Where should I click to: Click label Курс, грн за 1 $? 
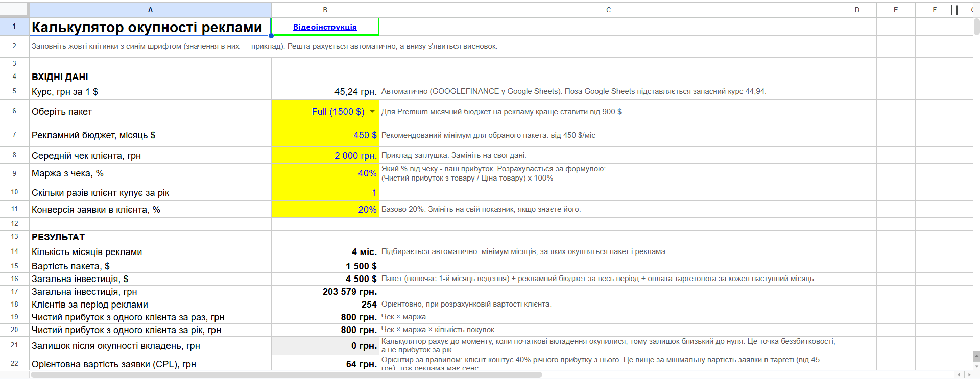pyautogui.click(x=65, y=92)
